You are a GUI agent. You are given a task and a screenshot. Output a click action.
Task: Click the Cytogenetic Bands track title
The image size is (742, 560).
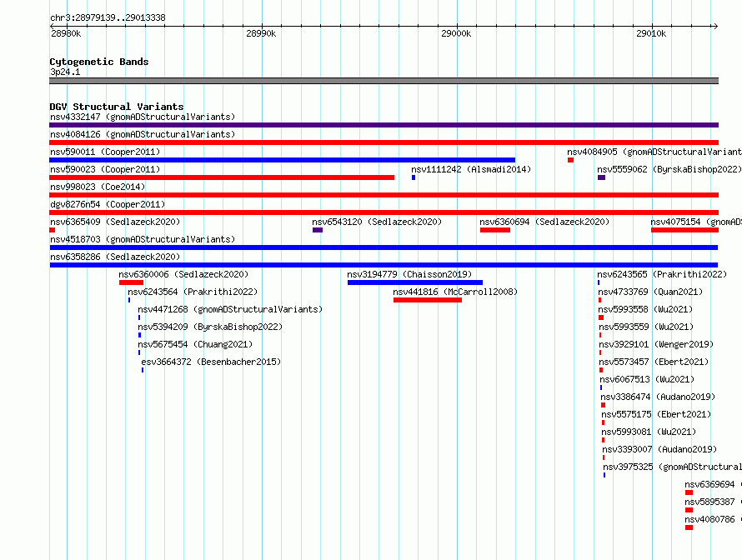99,62
